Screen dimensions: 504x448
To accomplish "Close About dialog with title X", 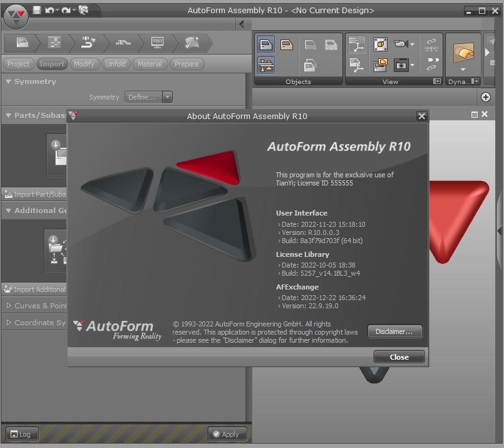I will click(421, 116).
